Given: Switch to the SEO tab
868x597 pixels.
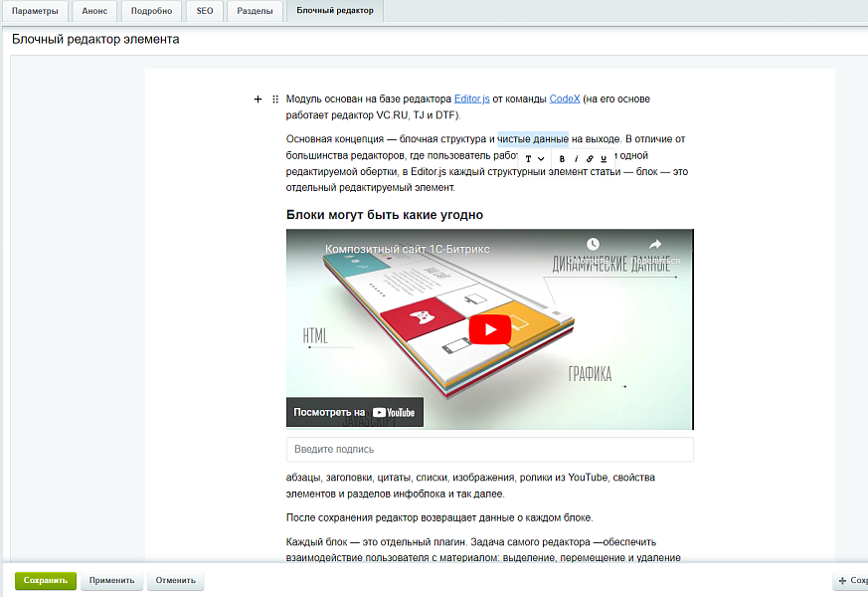Looking at the screenshot, I should 205,11.
